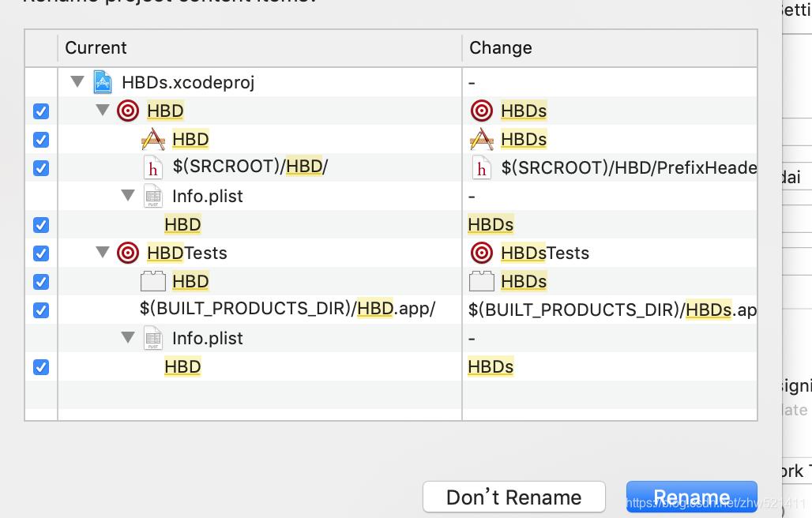This screenshot has height=518, width=812.
Task: Click the bundle icon beside HBDs in the Change column
Action: pos(482,281)
